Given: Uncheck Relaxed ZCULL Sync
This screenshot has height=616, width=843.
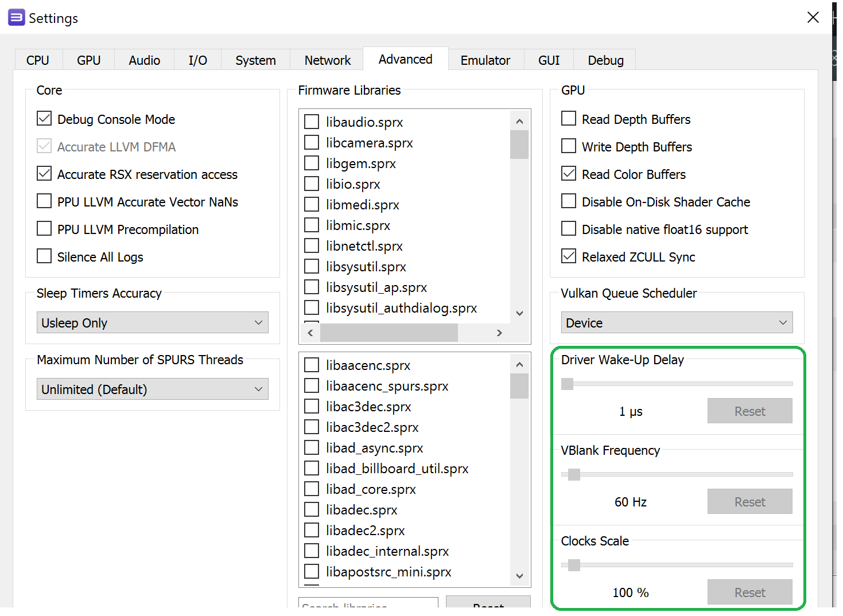Looking at the screenshot, I should (568, 256).
